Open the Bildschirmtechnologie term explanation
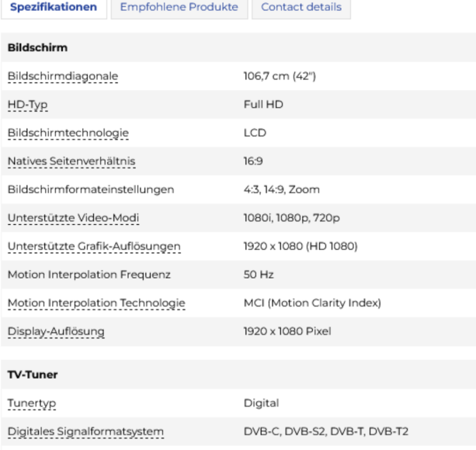Image resolution: width=476 pixels, height=450 pixels. 68,133
